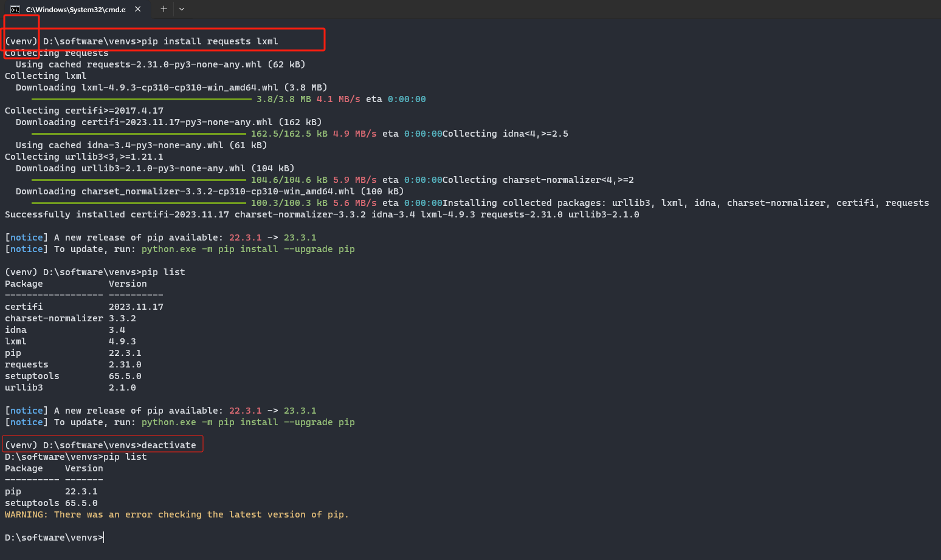
Task: Click the cmd icon in the tab
Action: coord(15,9)
